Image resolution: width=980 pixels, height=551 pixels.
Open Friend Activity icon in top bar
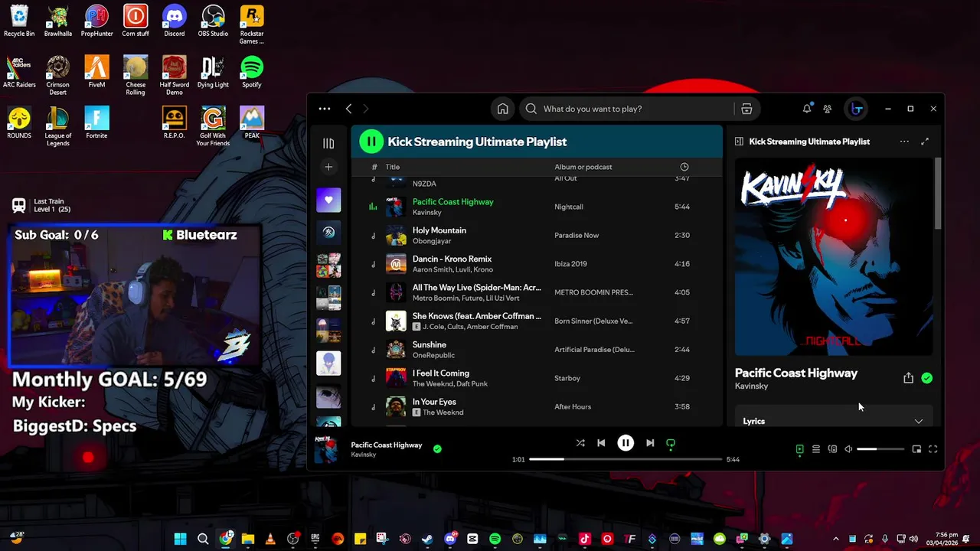(827, 109)
